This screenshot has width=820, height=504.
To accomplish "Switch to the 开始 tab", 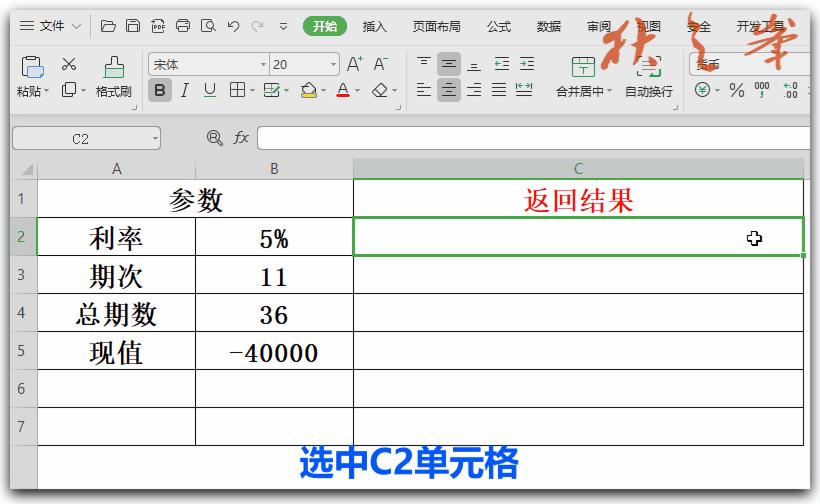I will click(x=325, y=26).
